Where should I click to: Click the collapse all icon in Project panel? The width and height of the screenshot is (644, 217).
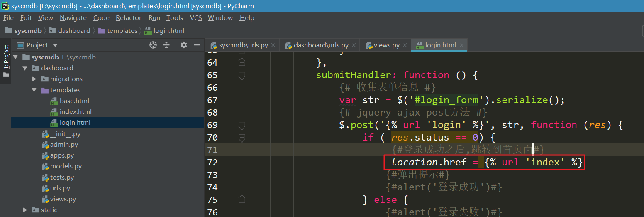pyautogui.click(x=166, y=45)
